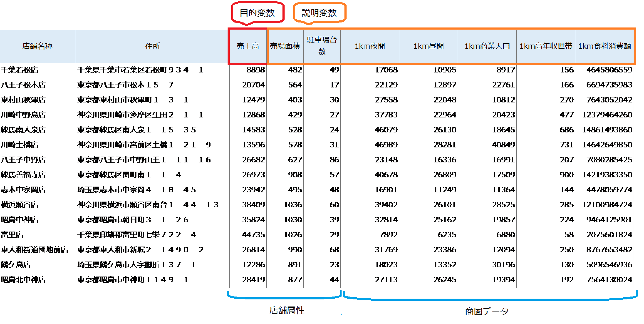Select the store name 志木中宗岡店

click(x=23, y=190)
